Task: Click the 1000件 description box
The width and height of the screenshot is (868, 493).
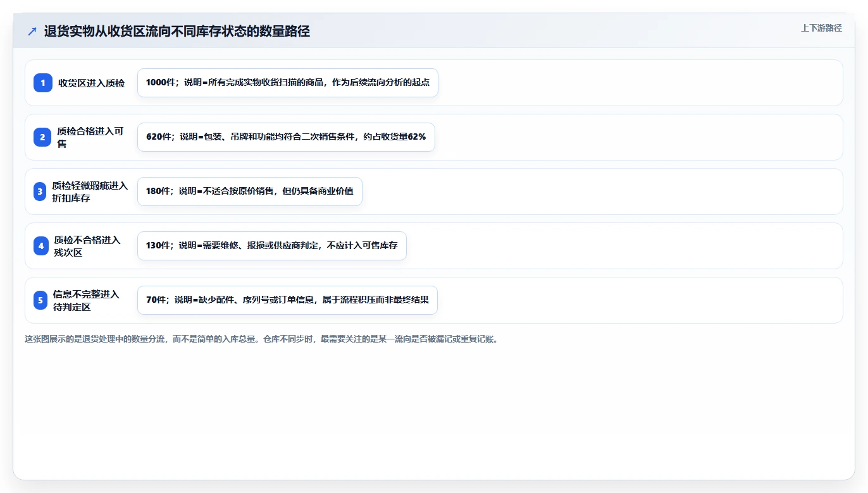Action: 288,83
